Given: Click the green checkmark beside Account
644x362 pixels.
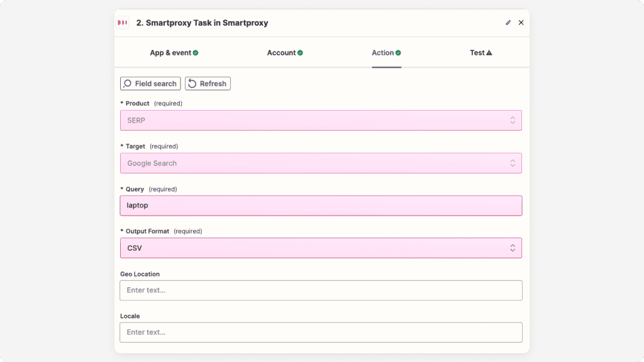Looking at the screenshot, I should coord(300,53).
